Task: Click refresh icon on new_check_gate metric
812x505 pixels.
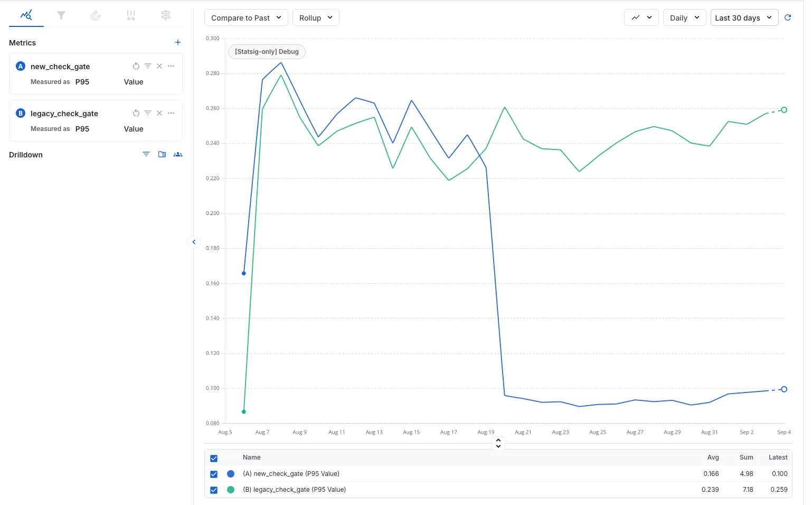Action: click(136, 66)
